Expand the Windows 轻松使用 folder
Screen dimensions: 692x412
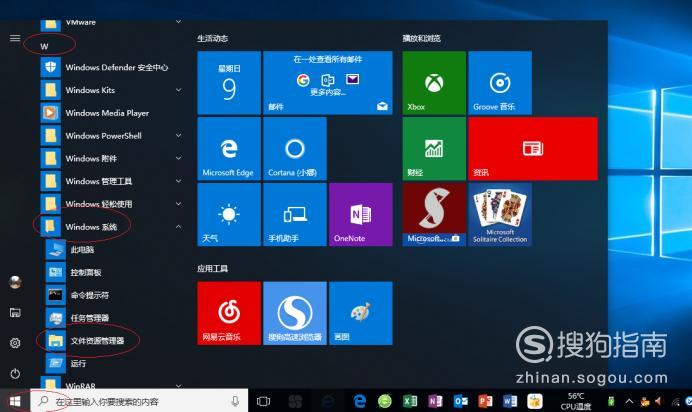[178, 204]
